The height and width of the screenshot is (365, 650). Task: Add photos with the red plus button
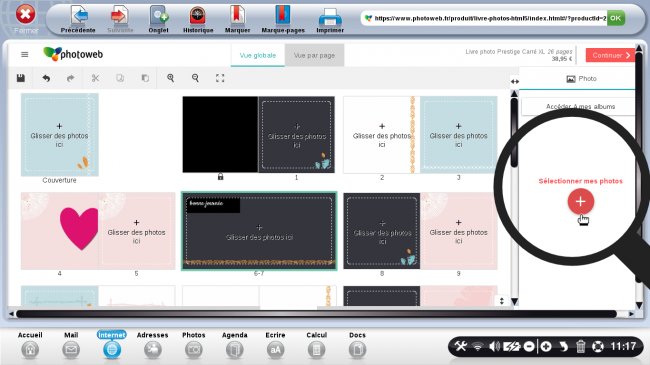(580, 201)
